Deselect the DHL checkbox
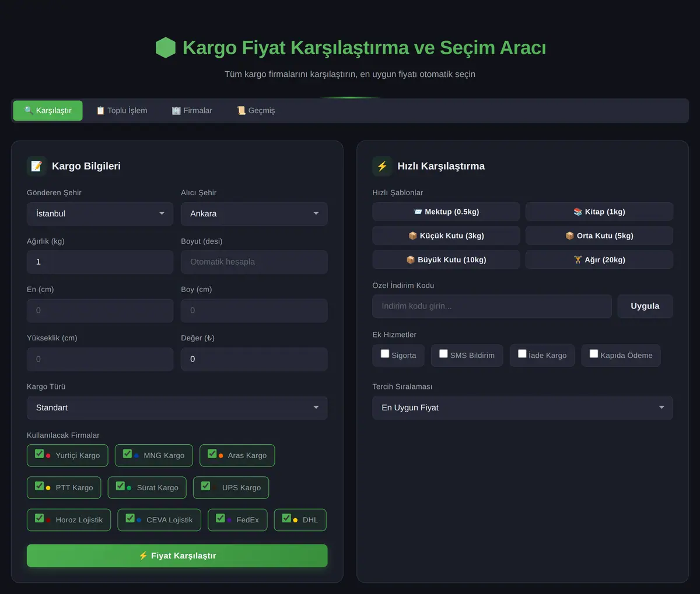Image resolution: width=700 pixels, height=594 pixels. coord(286,518)
